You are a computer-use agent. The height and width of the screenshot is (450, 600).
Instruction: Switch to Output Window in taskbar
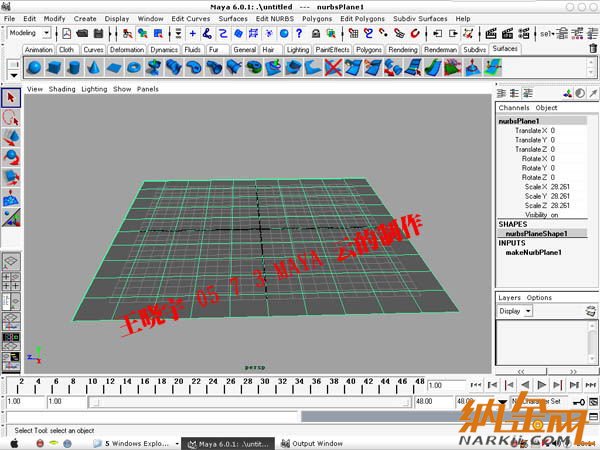(x=312, y=443)
